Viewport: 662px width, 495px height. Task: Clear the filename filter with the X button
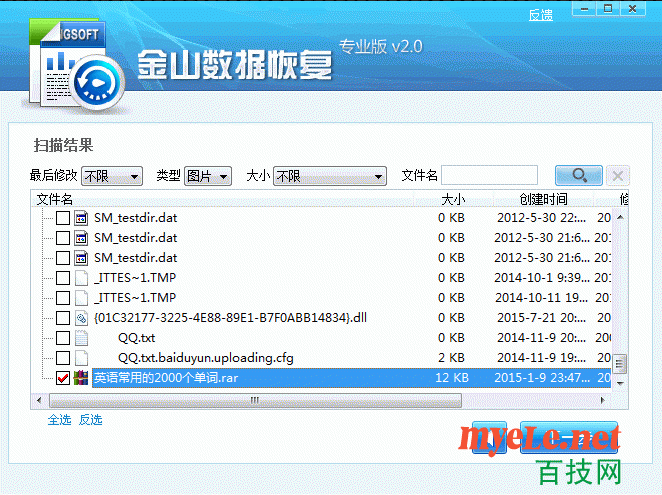(618, 176)
